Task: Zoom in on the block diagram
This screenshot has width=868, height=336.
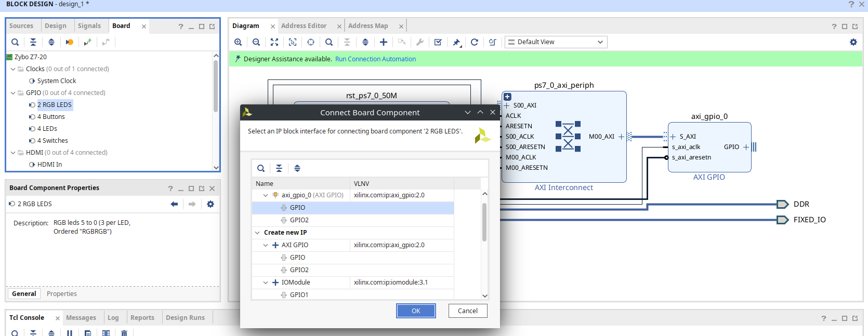Action: (x=238, y=42)
